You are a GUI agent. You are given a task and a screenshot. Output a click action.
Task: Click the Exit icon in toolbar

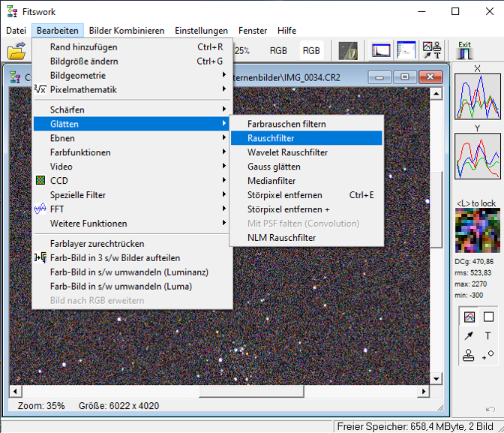(x=464, y=51)
